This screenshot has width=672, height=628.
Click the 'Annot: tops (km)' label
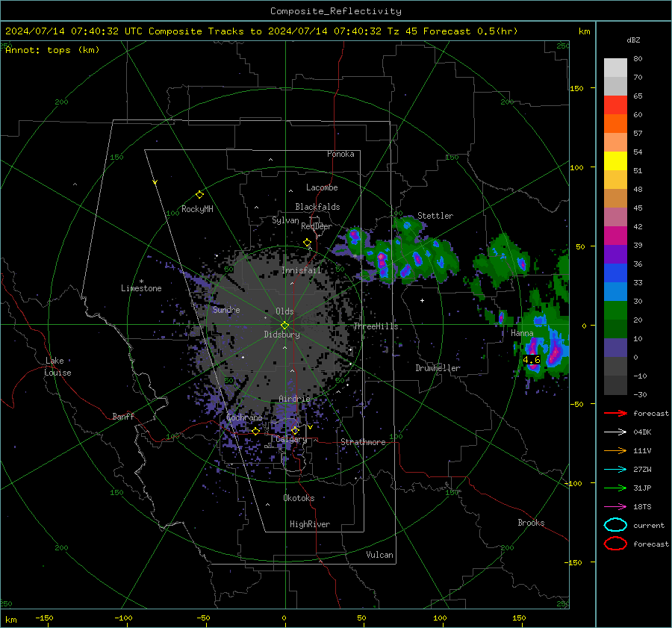(x=52, y=50)
